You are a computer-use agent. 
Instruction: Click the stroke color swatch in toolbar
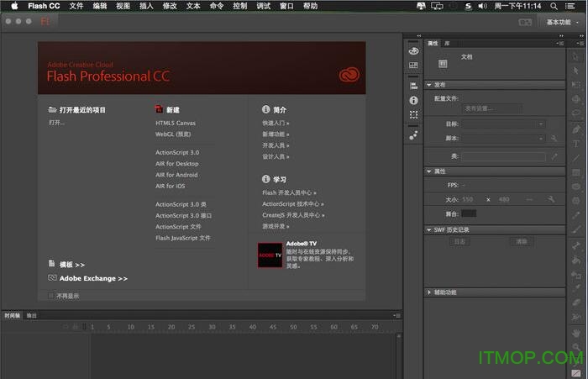pos(576,373)
